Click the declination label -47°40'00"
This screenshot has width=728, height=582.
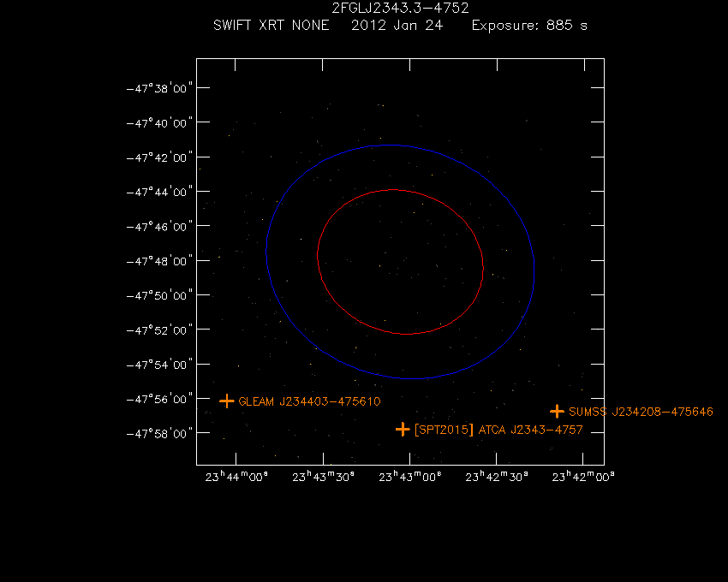159,123
